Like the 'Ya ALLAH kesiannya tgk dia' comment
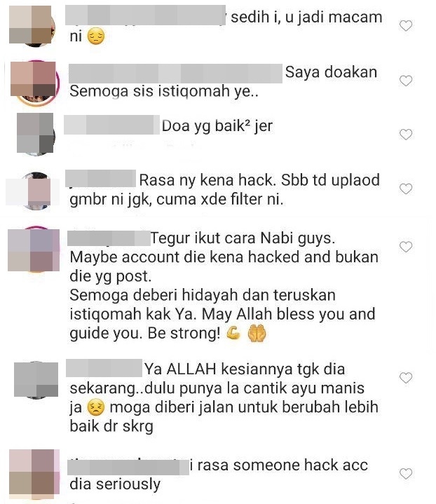The image size is (436, 504). tap(406, 378)
